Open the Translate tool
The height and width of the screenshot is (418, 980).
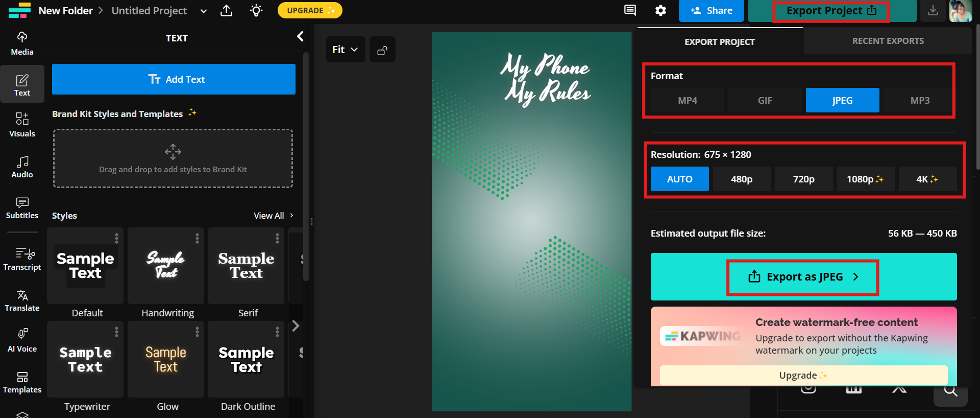[x=22, y=300]
